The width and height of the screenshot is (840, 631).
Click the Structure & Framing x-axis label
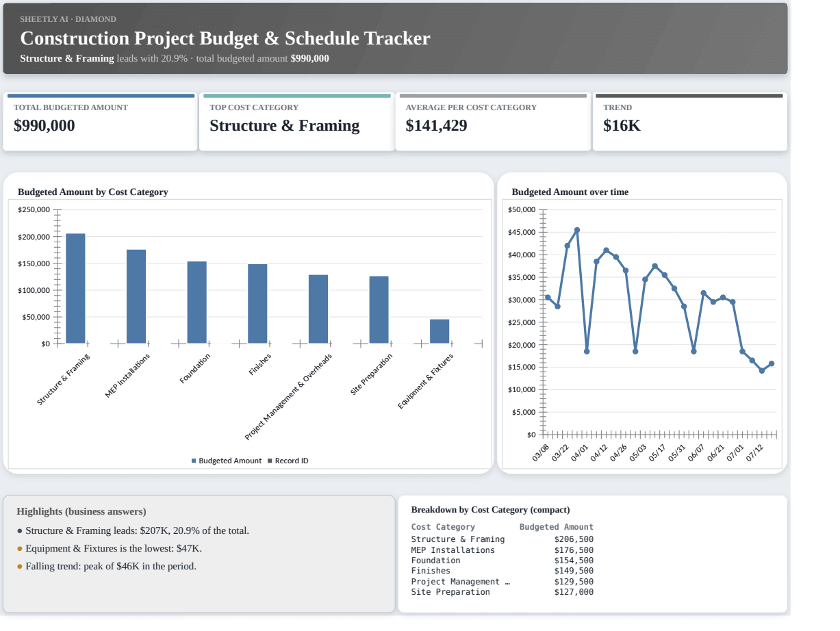(x=63, y=380)
